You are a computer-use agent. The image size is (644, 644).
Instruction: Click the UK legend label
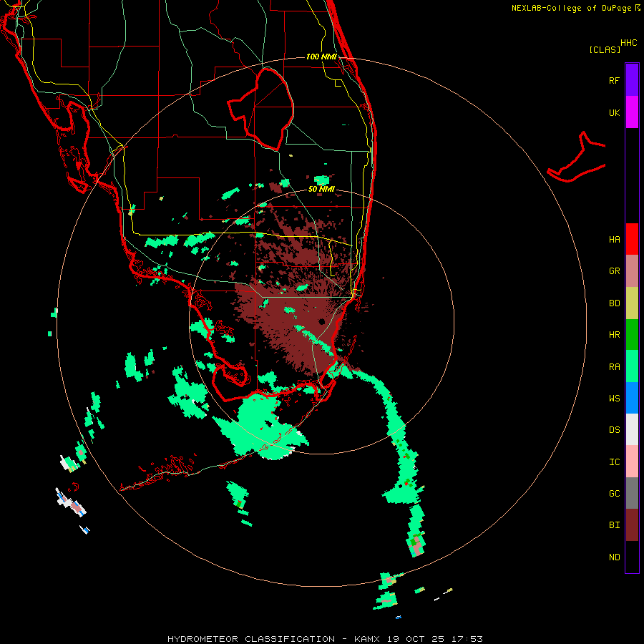(614, 112)
